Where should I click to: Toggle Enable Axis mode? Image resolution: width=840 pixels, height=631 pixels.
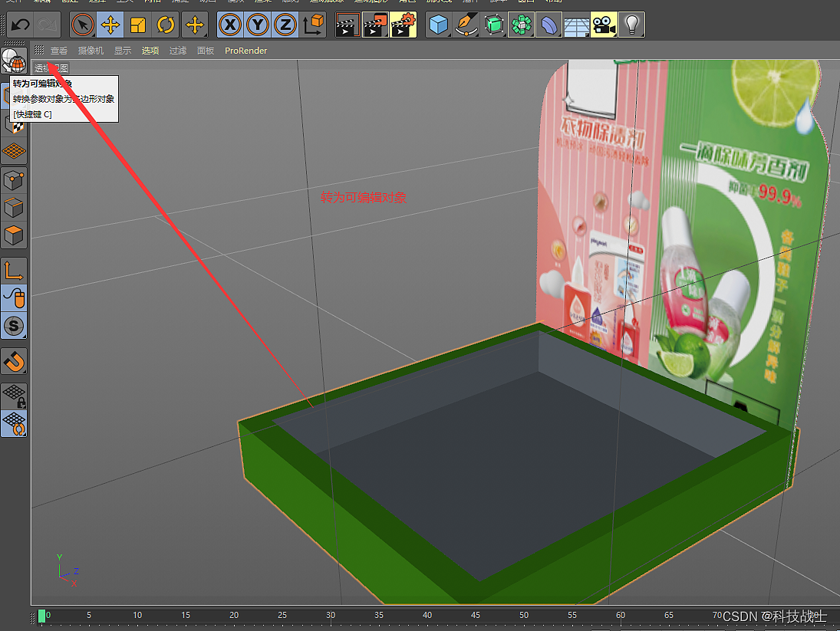point(14,271)
